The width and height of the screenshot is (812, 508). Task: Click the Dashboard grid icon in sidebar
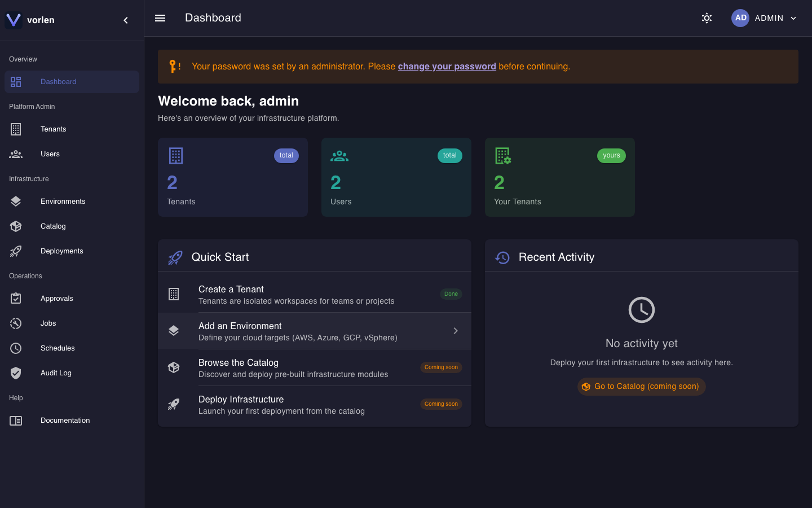16,82
